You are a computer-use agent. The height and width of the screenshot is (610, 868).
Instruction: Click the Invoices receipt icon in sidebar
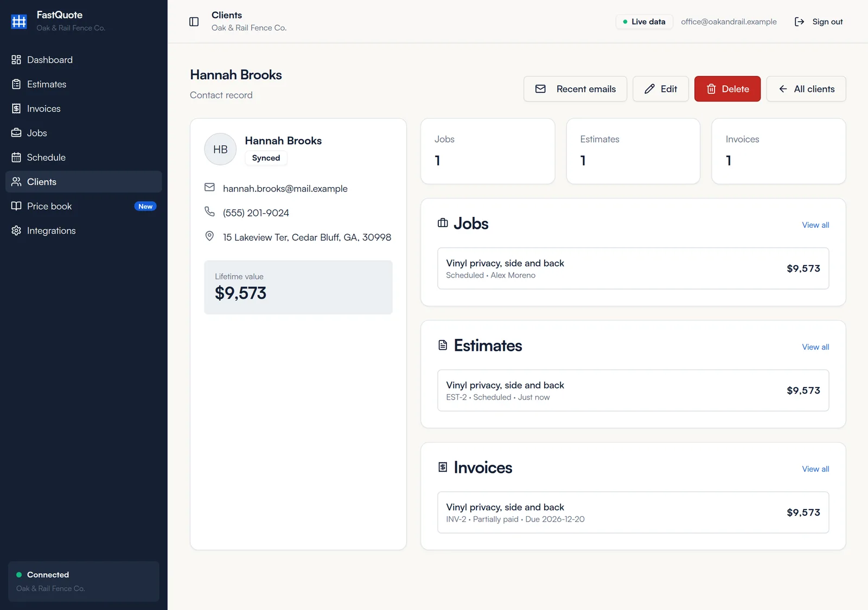click(x=16, y=108)
